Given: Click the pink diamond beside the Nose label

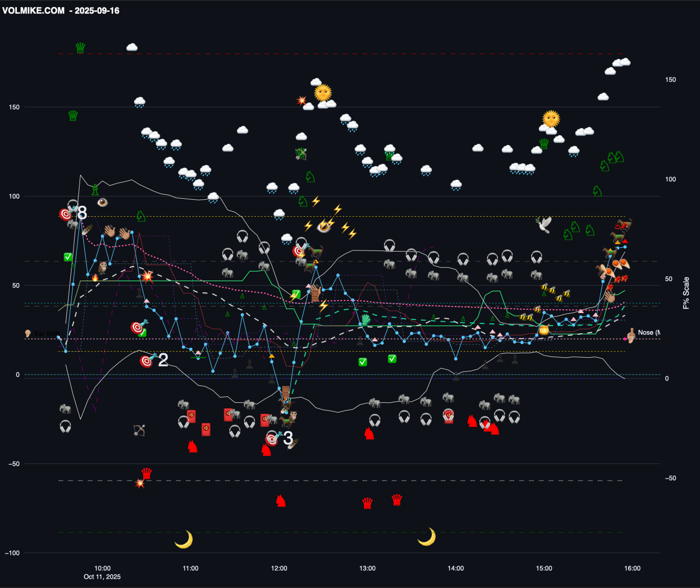Looking at the screenshot, I should [x=625, y=339].
